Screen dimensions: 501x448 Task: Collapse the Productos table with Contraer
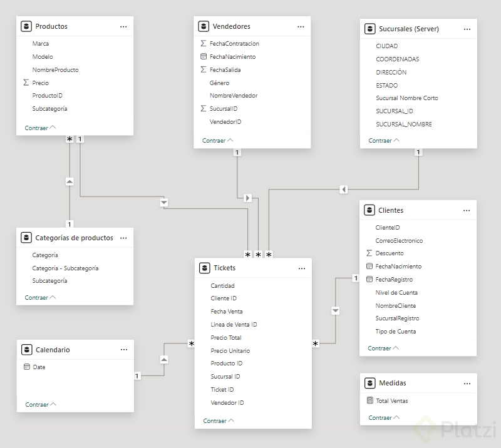tap(40, 128)
